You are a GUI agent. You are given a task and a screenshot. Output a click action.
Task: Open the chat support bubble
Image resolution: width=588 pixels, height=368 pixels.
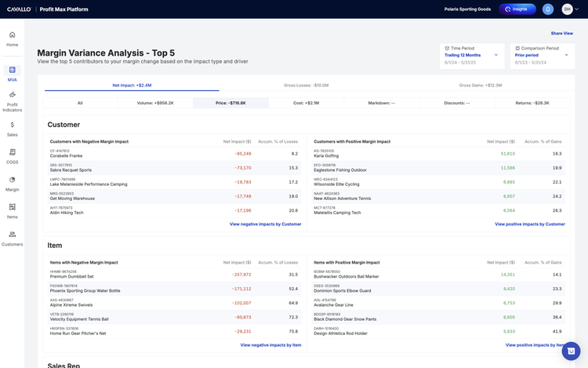click(x=571, y=351)
